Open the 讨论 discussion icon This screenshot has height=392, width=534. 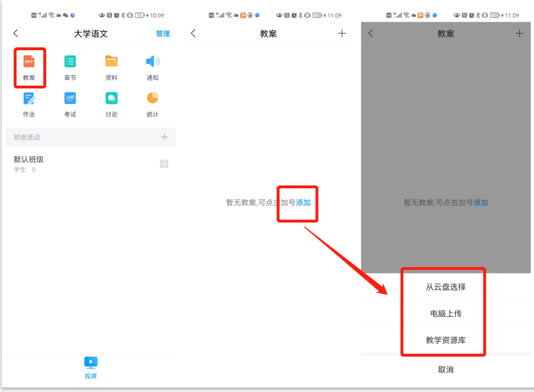coord(111,98)
